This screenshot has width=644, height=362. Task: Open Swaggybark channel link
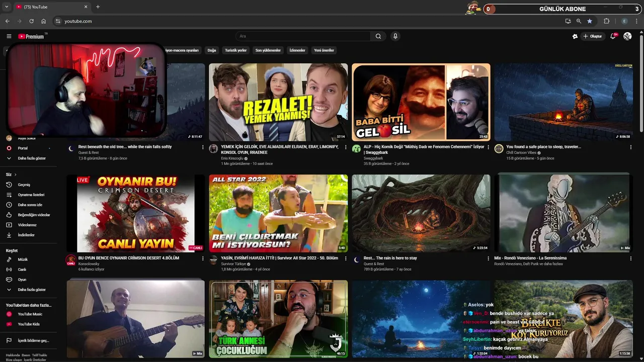(x=373, y=158)
